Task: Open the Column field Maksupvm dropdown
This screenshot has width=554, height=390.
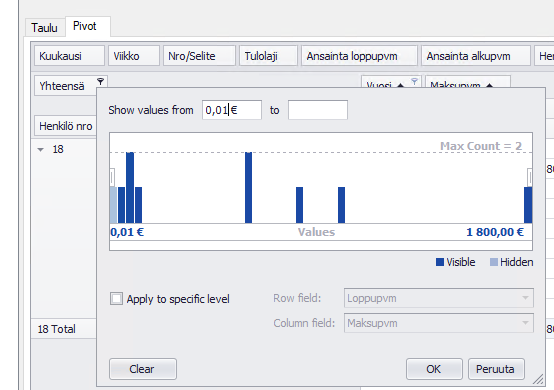Action: 438,323
